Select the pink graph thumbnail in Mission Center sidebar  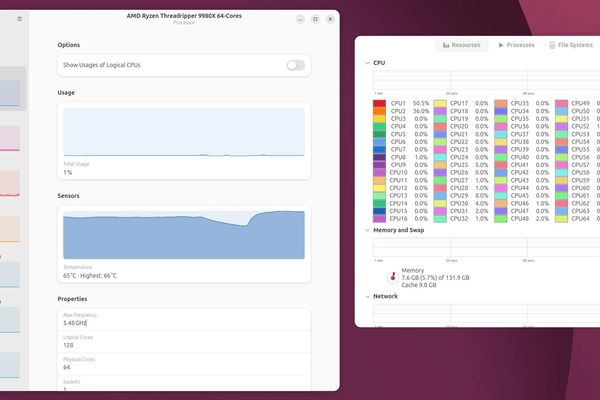pos(10,138)
